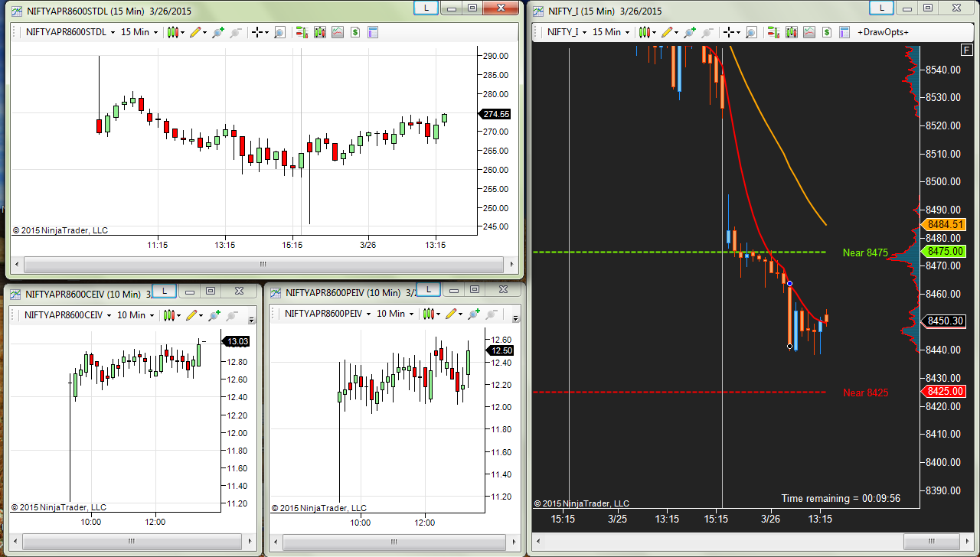This screenshot has width=980, height=557.
Task: Open chart trader icon in NIFTY_I window
Action: [x=773, y=32]
